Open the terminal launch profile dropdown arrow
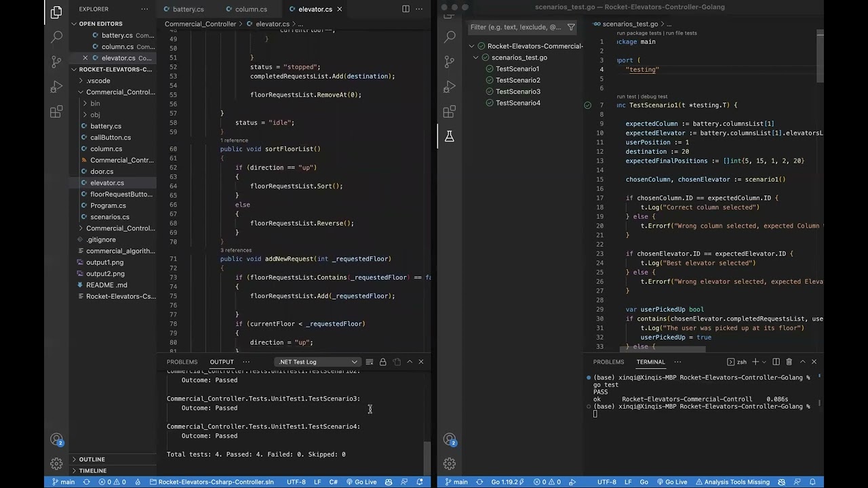 coord(764,362)
